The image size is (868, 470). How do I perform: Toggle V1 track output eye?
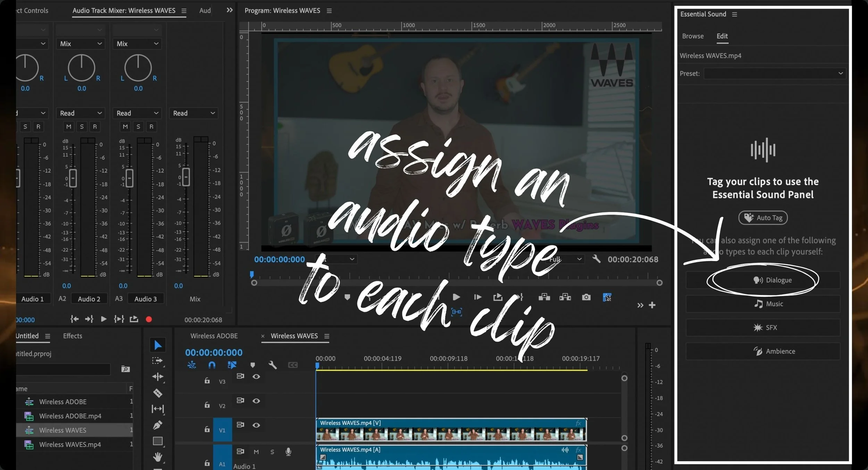(x=256, y=425)
